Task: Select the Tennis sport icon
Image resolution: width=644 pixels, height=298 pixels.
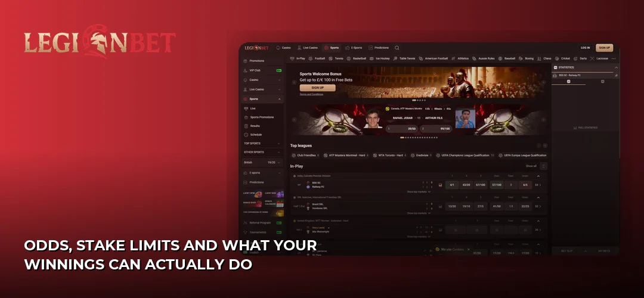Action: pyautogui.click(x=330, y=58)
